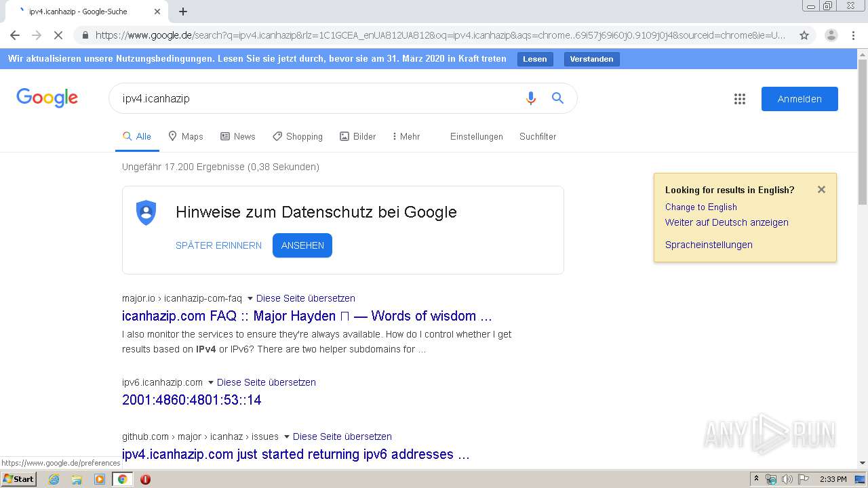Open Einstellungen search settings
The image size is (868, 488).
click(477, 136)
